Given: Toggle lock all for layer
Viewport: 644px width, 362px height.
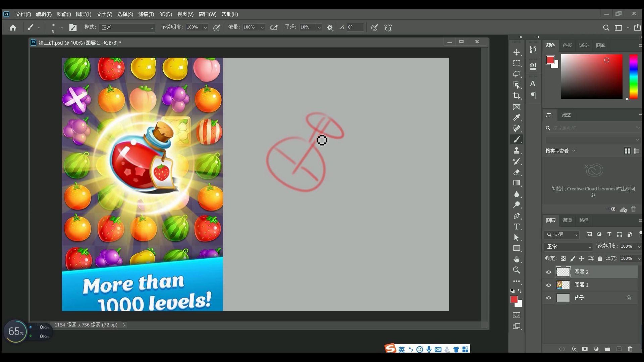Looking at the screenshot, I should 600,258.
